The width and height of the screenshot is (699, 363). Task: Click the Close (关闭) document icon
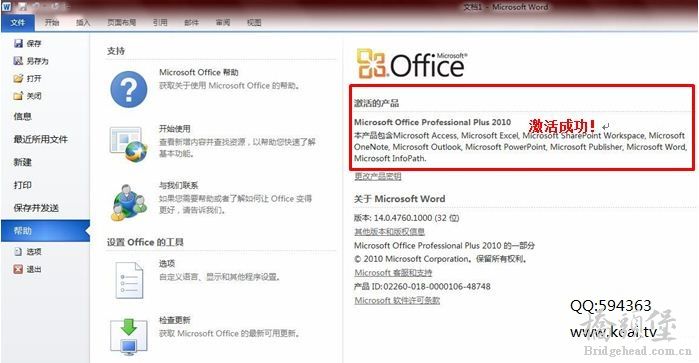(x=18, y=96)
